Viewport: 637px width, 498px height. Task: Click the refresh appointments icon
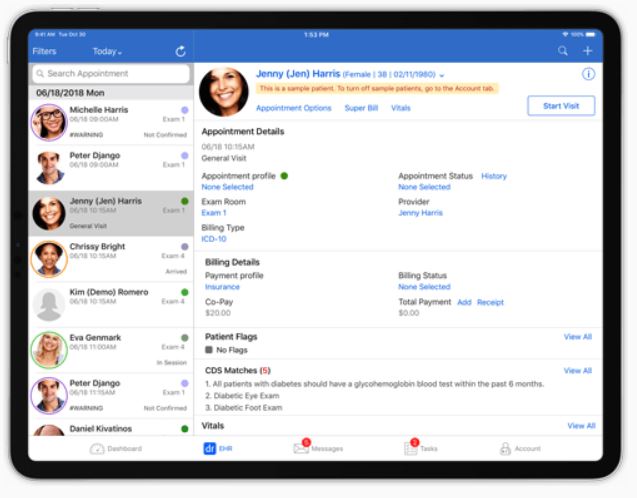pos(180,51)
